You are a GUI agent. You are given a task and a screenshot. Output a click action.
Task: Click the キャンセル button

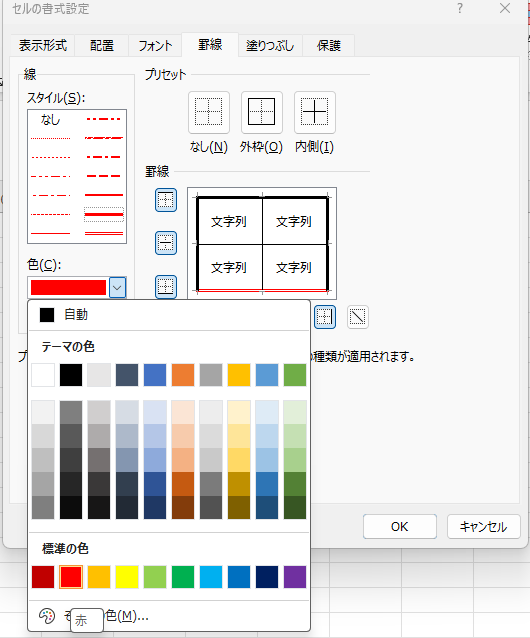coord(484,527)
